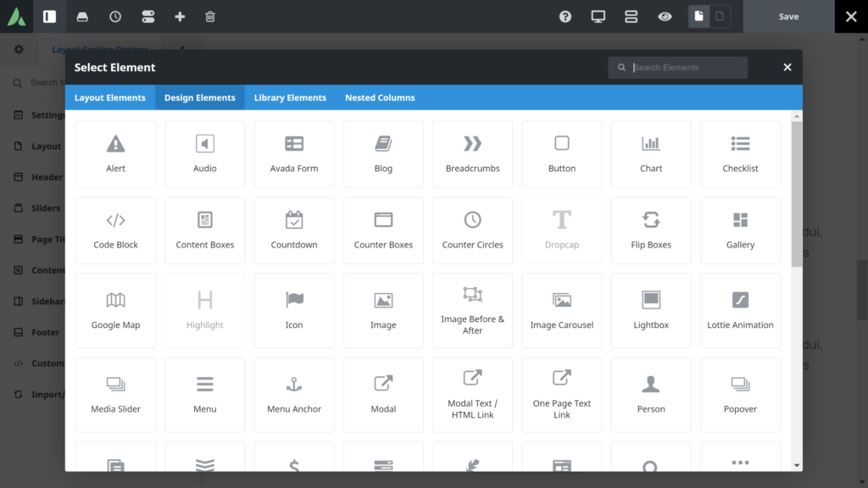Add a Countdown element
This screenshot has height=488, width=868.
pyautogui.click(x=294, y=230)
